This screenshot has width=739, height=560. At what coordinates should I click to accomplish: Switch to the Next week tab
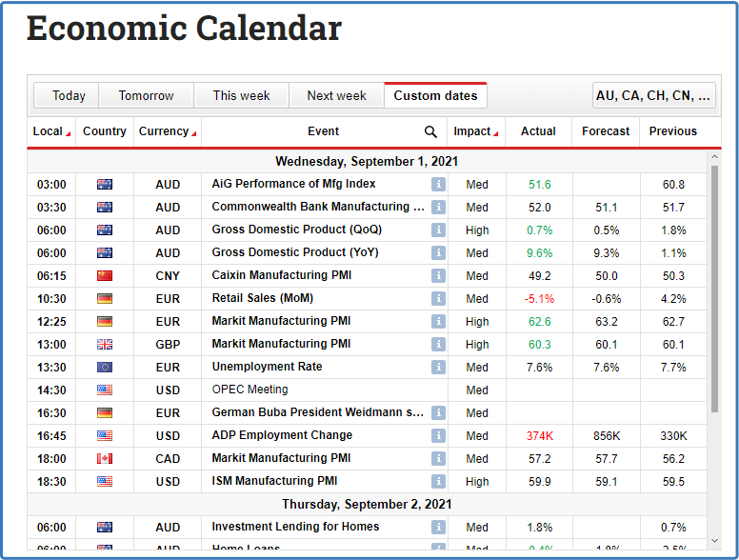point(336,95)
